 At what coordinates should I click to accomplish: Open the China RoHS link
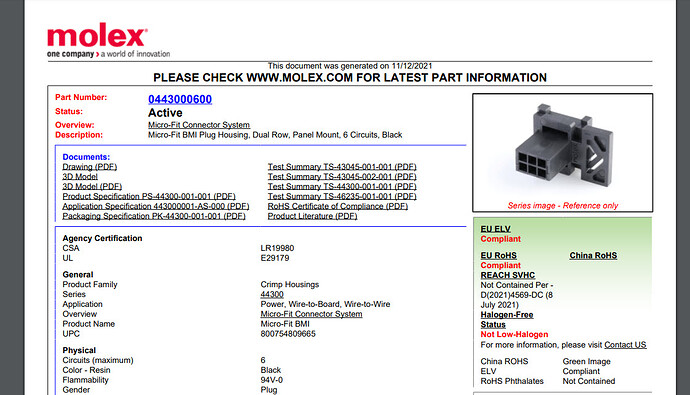click(x=593, y=256)
